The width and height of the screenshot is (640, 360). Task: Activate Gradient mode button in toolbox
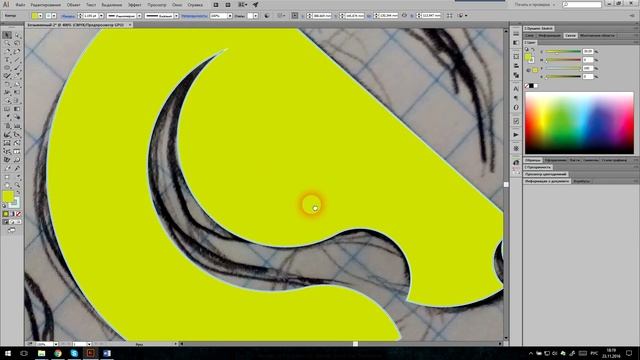12,214
